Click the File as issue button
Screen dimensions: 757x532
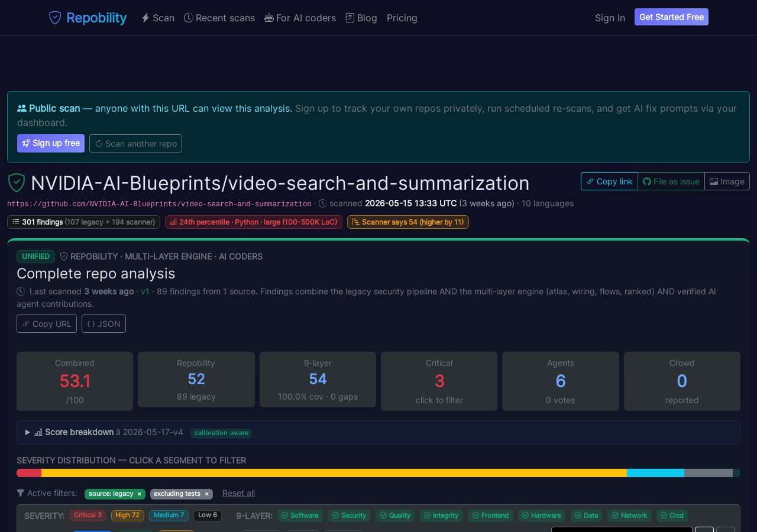(x=671, y=181)
